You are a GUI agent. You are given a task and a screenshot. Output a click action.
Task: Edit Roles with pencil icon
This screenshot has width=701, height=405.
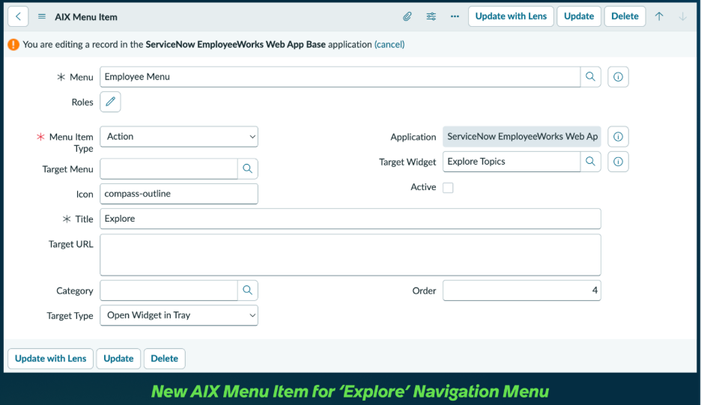110,102
